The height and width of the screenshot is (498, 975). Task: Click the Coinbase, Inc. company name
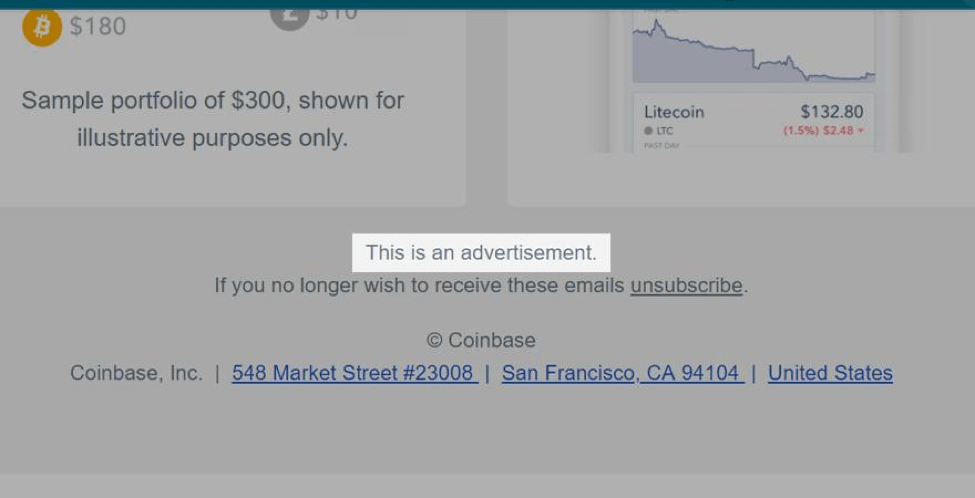tap(136, 373)
